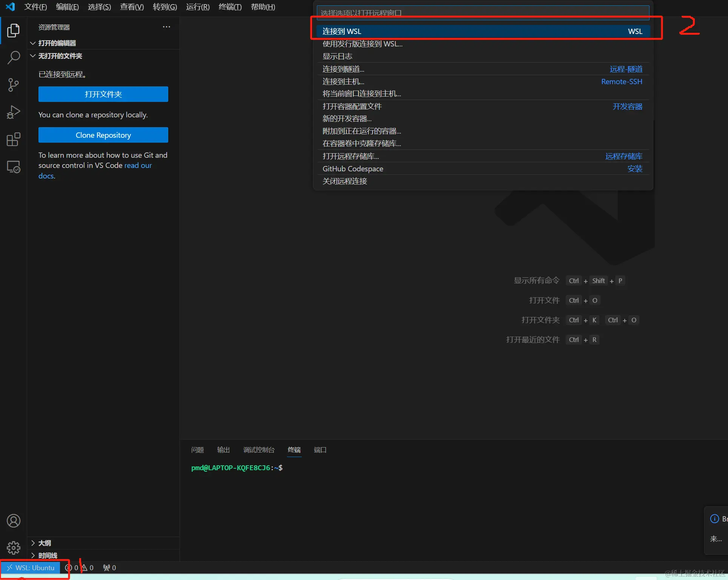Viewport: 728px width, 580px height.
Task: Click the warnings count in status bar
Action: [88, 568]
